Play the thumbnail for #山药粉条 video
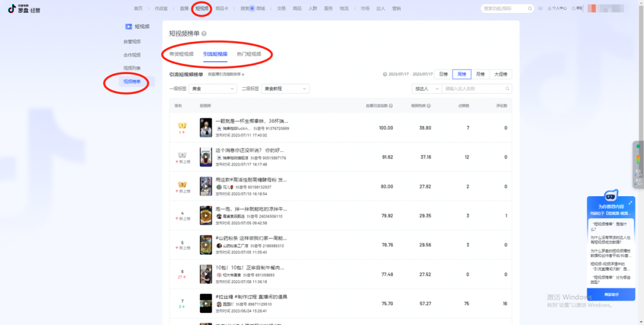The width and height of the screenshot is (644, 325). pos(206,245)
